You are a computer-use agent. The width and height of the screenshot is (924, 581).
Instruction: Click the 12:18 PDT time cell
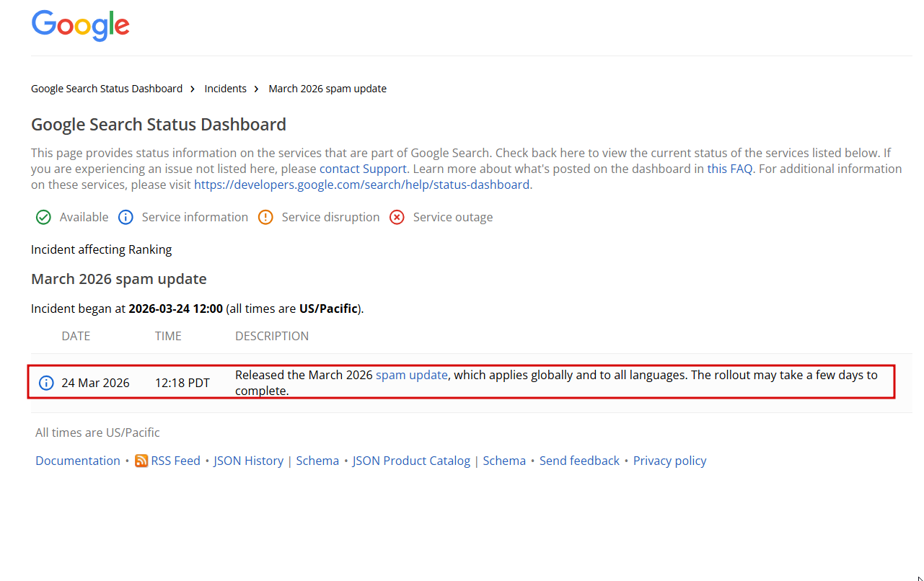[182, 383]
